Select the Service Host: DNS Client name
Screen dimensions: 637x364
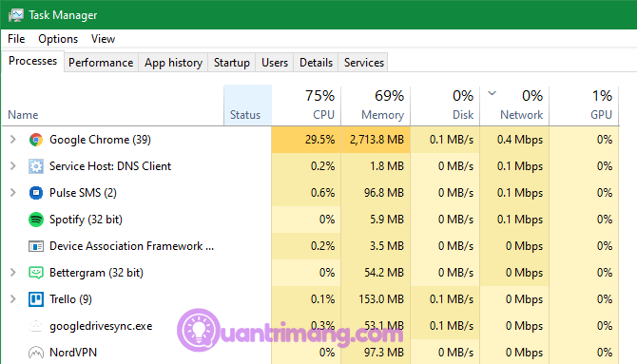point(110,166)
